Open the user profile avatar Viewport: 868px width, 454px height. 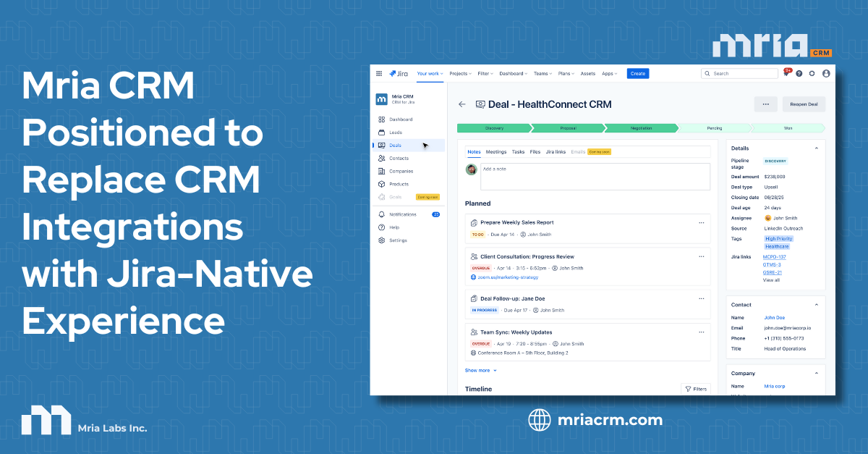coord(826,73)
